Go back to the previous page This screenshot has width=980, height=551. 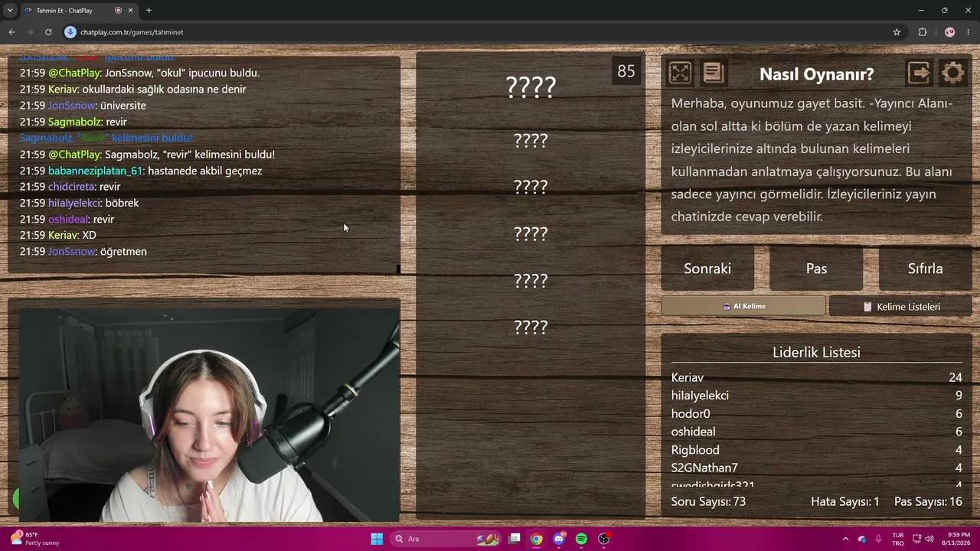coord(11,32)
